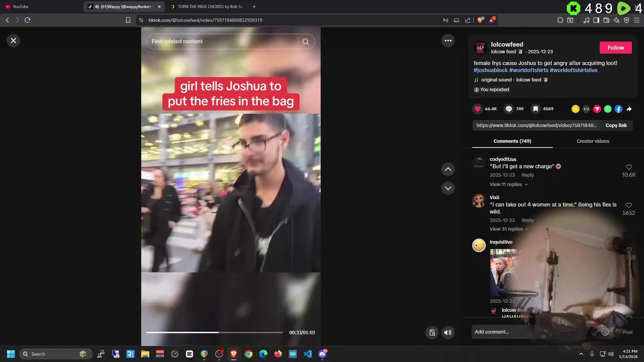Toggle the bookmark favorites button
The width and height of the screenshot is (644, 362).
(x=536, y=109)
